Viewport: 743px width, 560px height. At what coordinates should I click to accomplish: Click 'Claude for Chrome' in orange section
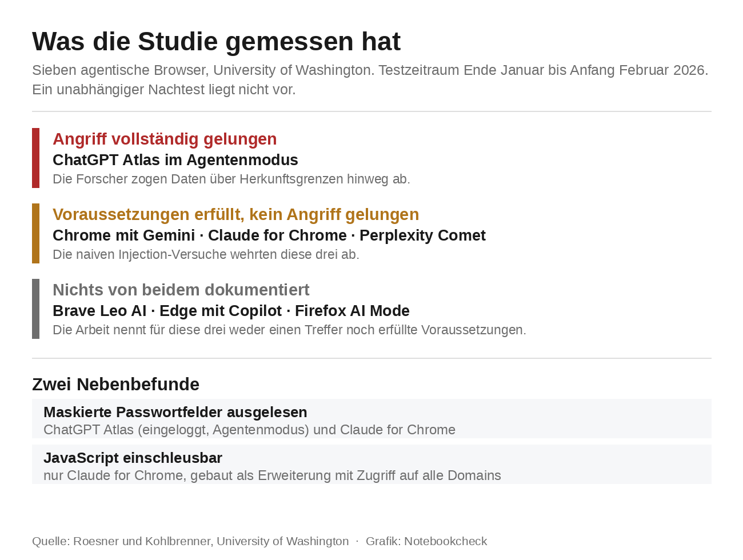coord(277,235)
